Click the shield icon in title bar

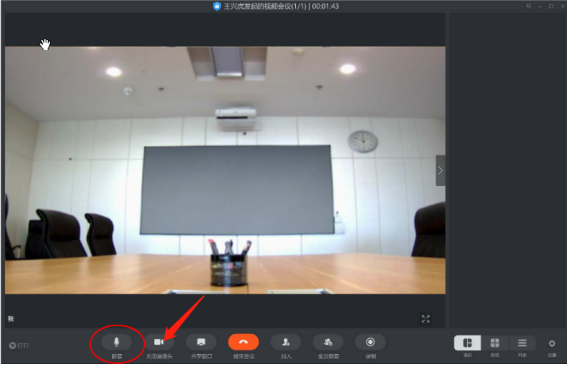(x=217, y=6)
